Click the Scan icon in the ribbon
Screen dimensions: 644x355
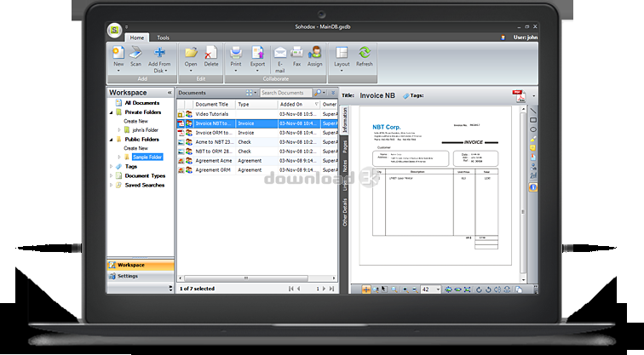pos(135,53)
